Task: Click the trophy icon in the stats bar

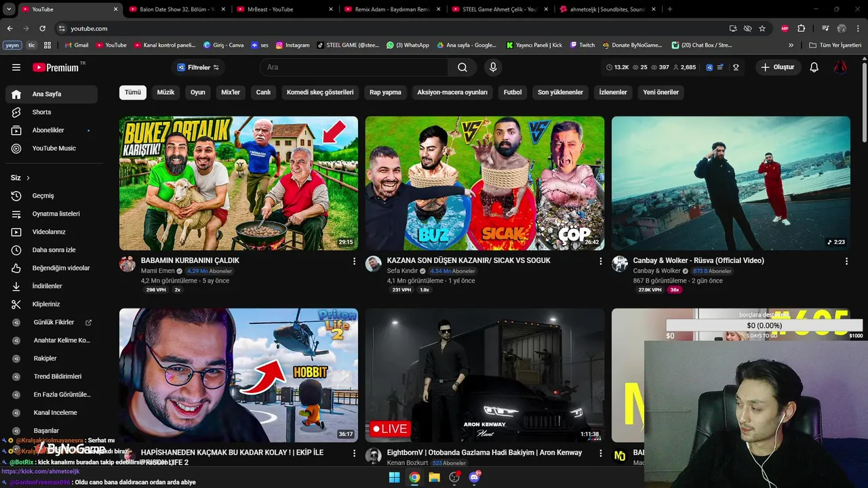Action: coord(736,67)
